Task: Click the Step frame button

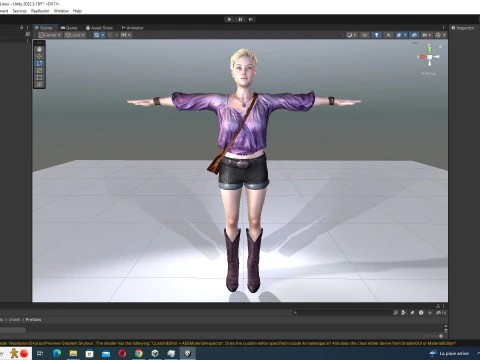Action: click(251, 19)
